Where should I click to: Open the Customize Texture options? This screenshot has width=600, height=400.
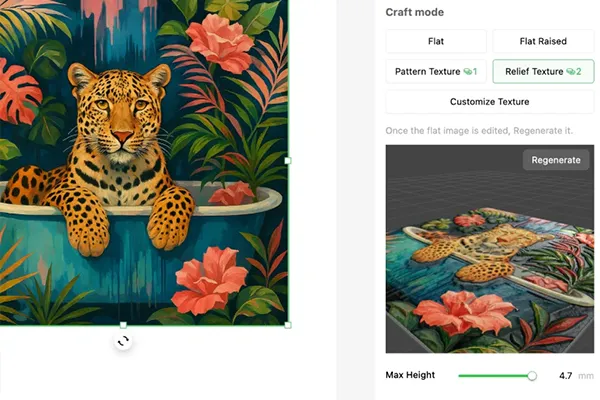(x=489, y=102)
